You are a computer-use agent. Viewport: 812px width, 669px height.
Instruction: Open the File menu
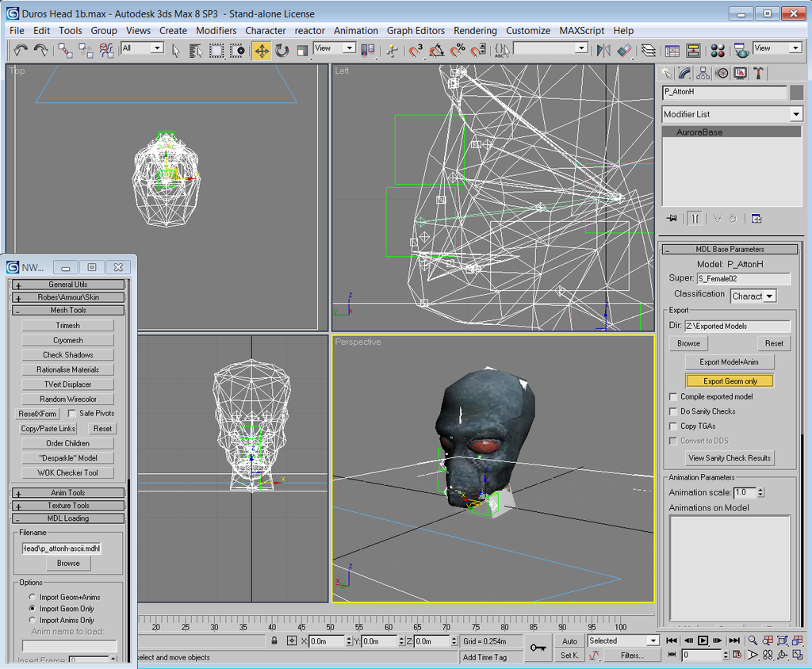tap(17, 31)
